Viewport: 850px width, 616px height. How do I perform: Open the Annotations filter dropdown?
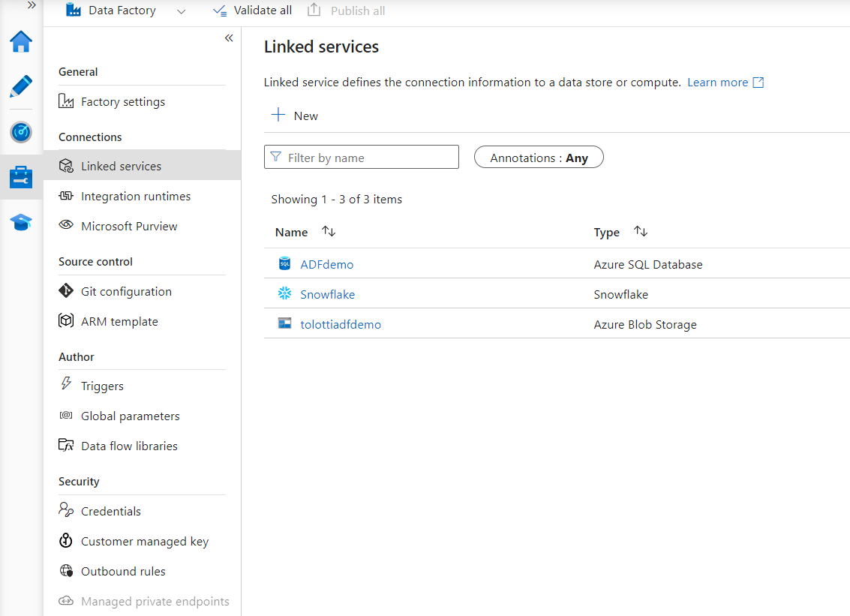tap(539, 158)
